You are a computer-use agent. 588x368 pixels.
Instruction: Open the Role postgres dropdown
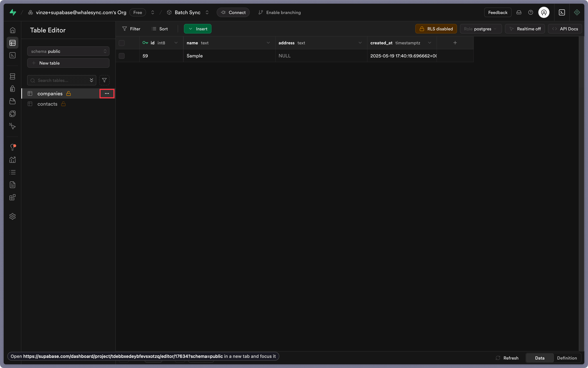(x=481, y=29)
